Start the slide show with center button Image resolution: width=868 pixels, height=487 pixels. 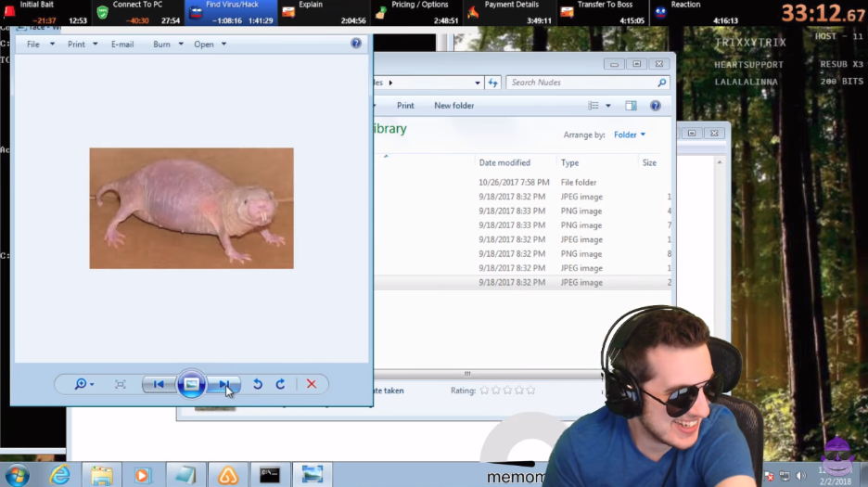(191, 384)
